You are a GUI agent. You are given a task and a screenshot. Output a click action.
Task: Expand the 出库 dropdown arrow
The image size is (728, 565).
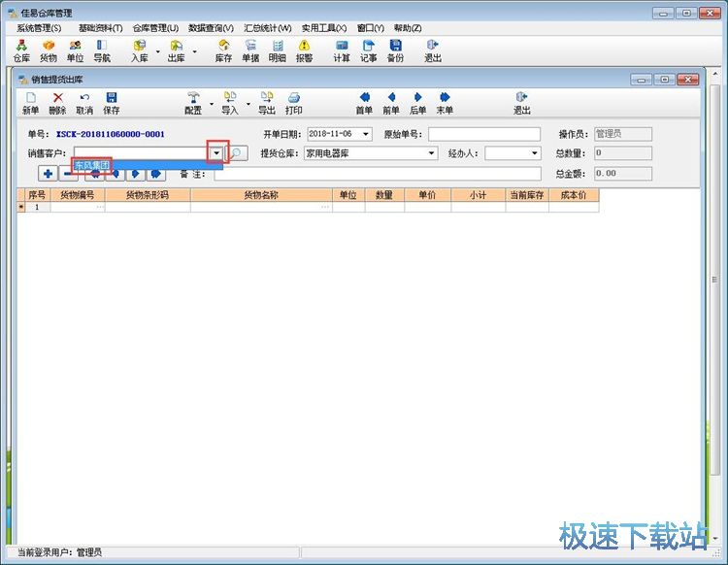tap(194, 51)
